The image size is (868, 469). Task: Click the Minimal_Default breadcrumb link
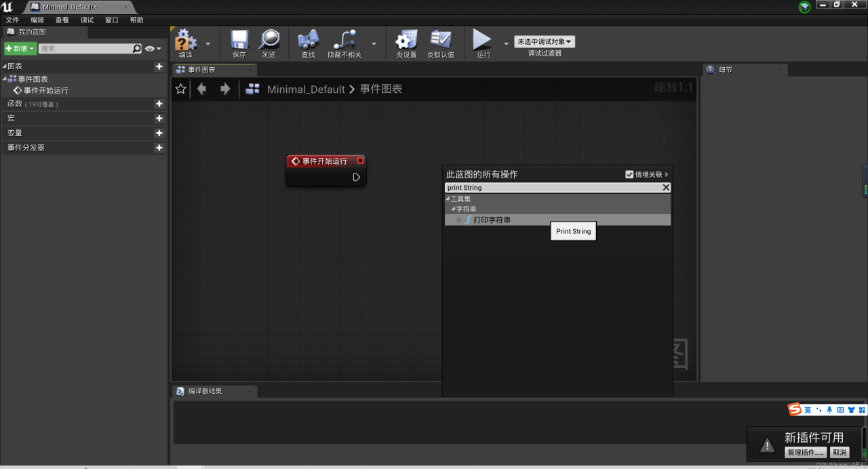[x=306, y=89]
